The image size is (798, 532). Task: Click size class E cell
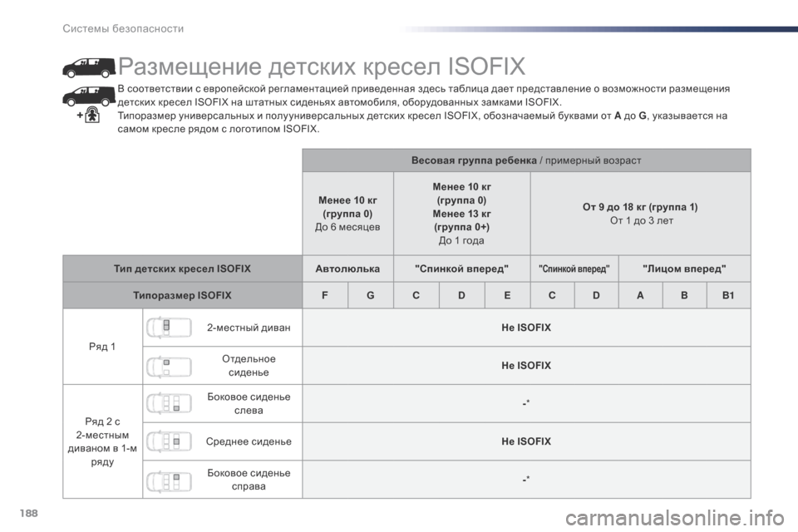coord(507,295)
